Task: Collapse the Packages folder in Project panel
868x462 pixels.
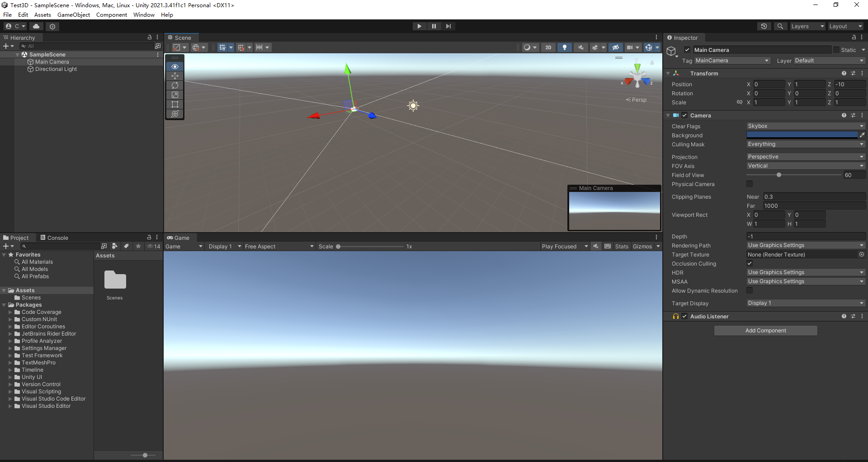Action: point(5,304)
